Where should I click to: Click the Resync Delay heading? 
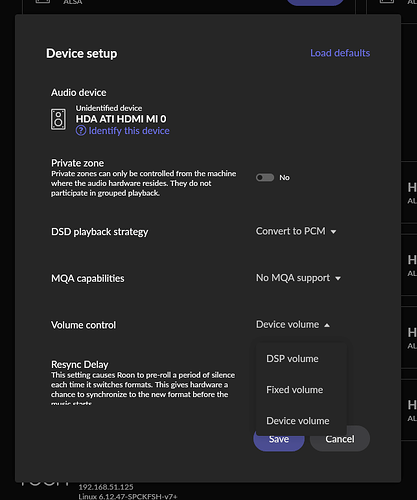[x=80, y=364]
